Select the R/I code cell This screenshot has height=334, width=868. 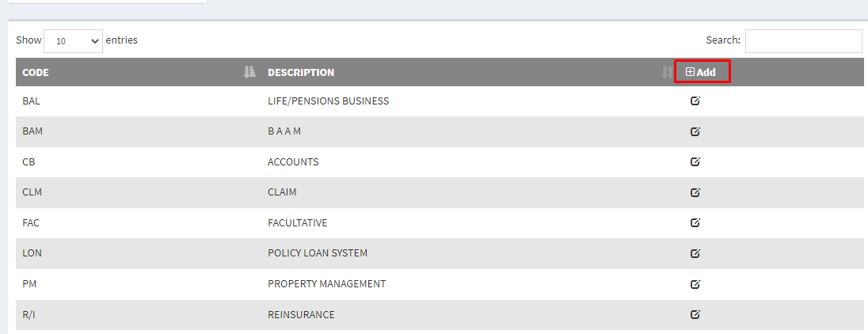pos(30,315)
